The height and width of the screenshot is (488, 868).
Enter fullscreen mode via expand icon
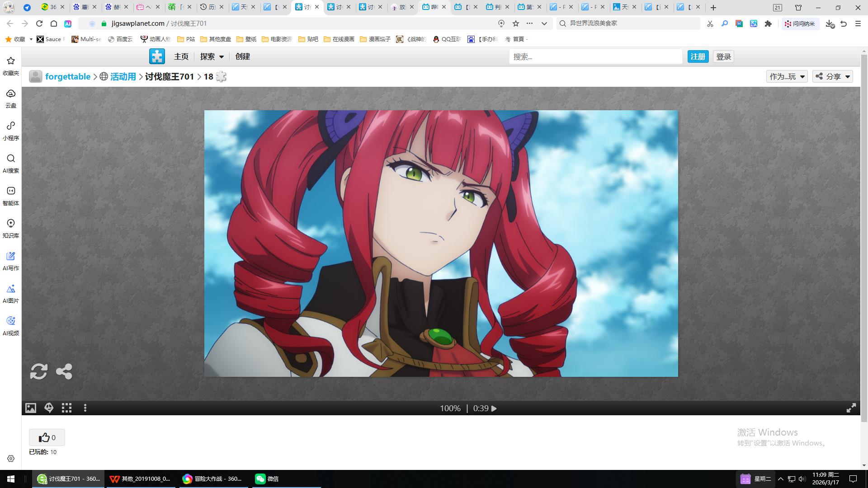point(851,408)
